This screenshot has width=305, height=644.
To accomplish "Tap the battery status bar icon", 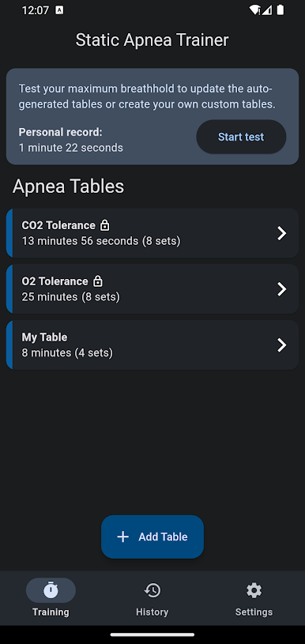I will coord(281,10).
